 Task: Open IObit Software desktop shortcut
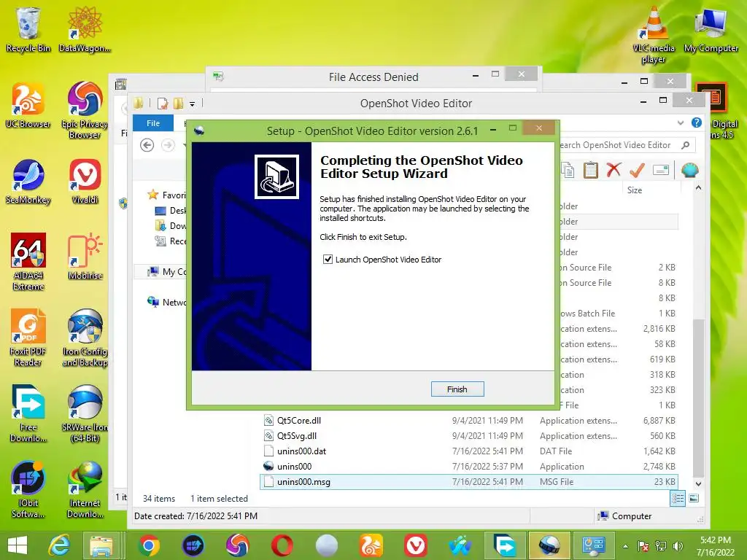click(28, 489)
